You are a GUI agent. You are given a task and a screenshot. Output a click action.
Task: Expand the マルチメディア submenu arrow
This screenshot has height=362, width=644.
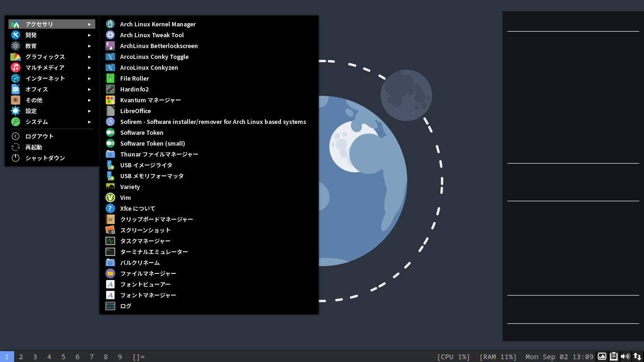[x=89, y=67]
